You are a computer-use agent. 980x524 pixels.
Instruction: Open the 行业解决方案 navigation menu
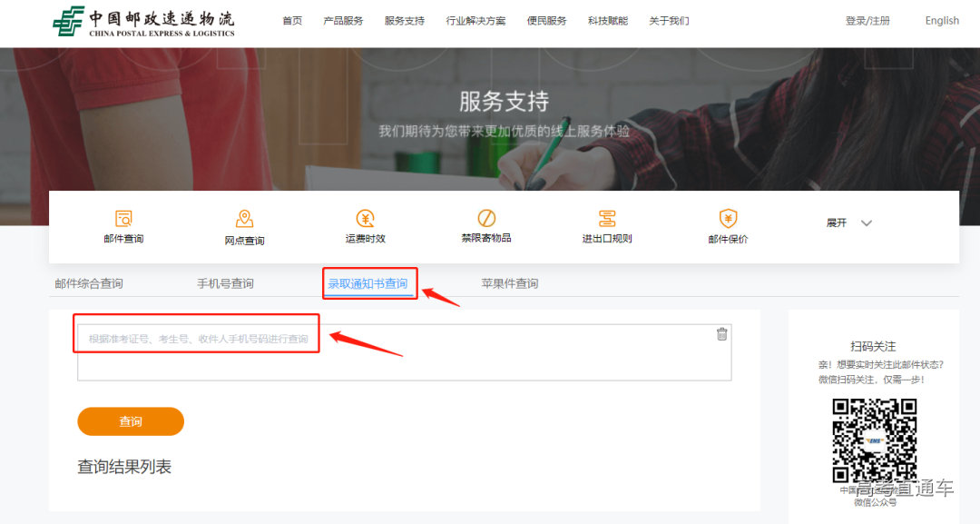tap(475, 21)
